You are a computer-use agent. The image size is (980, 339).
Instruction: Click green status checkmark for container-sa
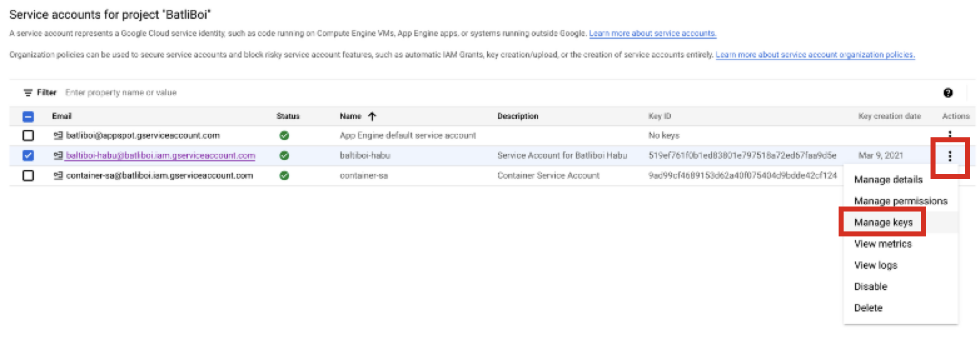(x=284, y=176)
